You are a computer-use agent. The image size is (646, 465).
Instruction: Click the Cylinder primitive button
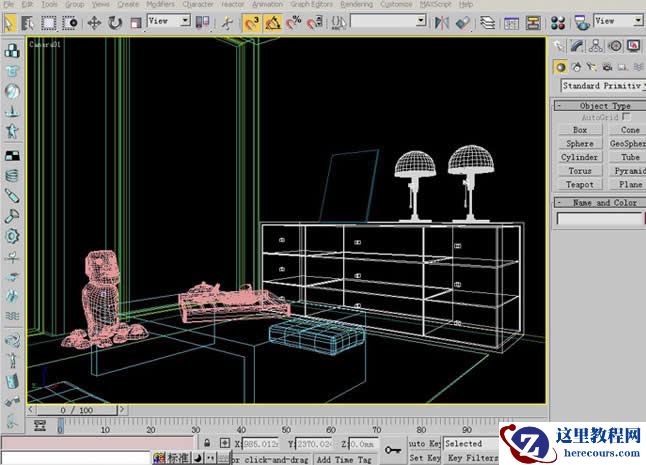[580, 157]
